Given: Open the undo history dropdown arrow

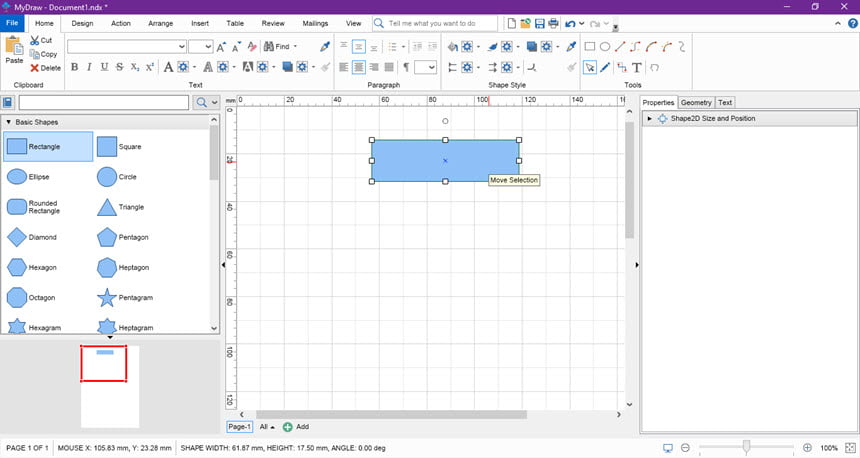Looking at the screenshot, I should click(581, 24).
